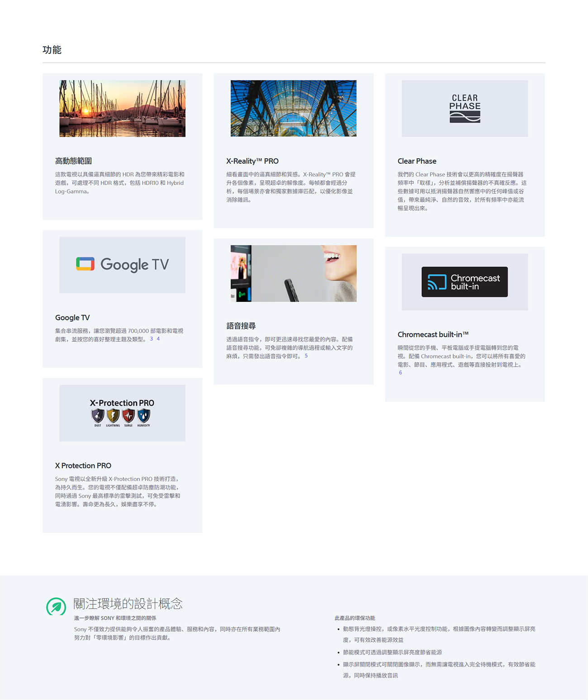Click the green leaf eco icon
This screenshot has height=700, width=588.
click(x=56, y=606)
